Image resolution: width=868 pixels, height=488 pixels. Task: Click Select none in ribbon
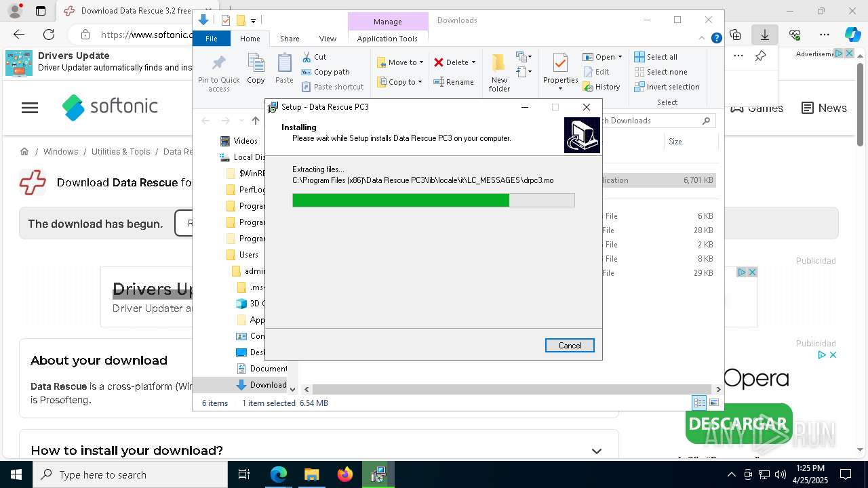pos(661,72)
